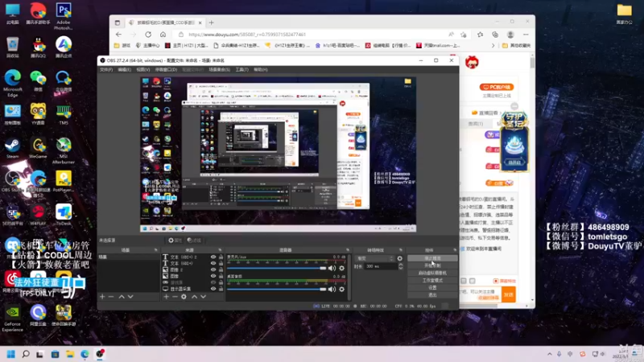Open the 渐变 transition type dropdown

pos(374,258)
